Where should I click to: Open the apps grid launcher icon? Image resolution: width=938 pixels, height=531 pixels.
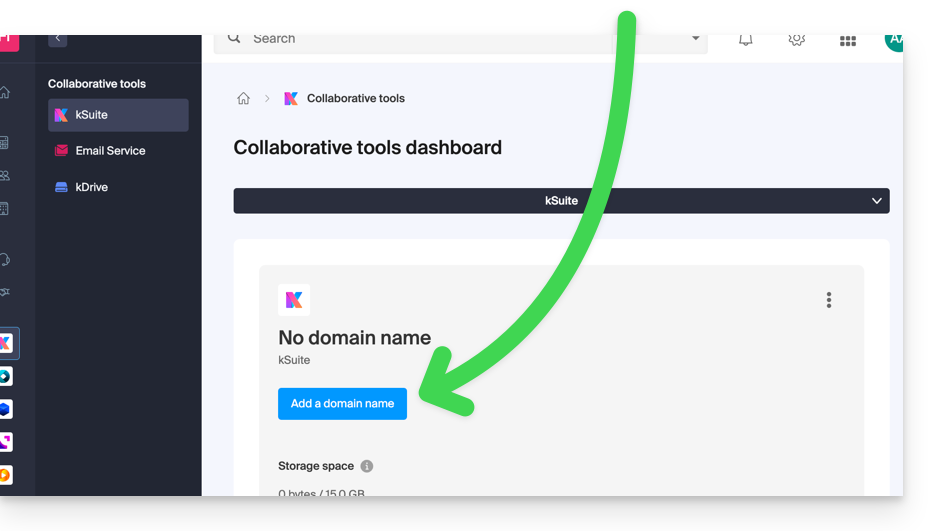847,41
